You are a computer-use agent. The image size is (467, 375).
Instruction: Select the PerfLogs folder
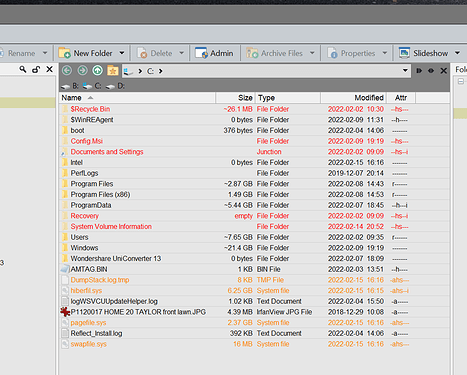84,173
